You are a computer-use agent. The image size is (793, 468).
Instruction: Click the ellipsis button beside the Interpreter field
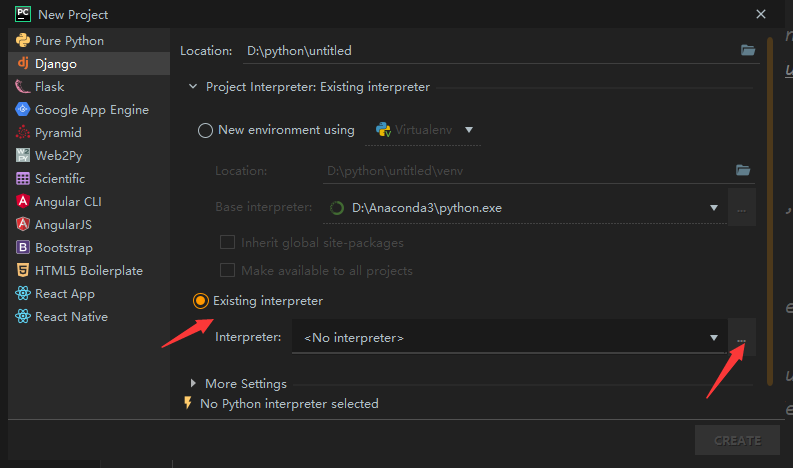coord(742,339)
